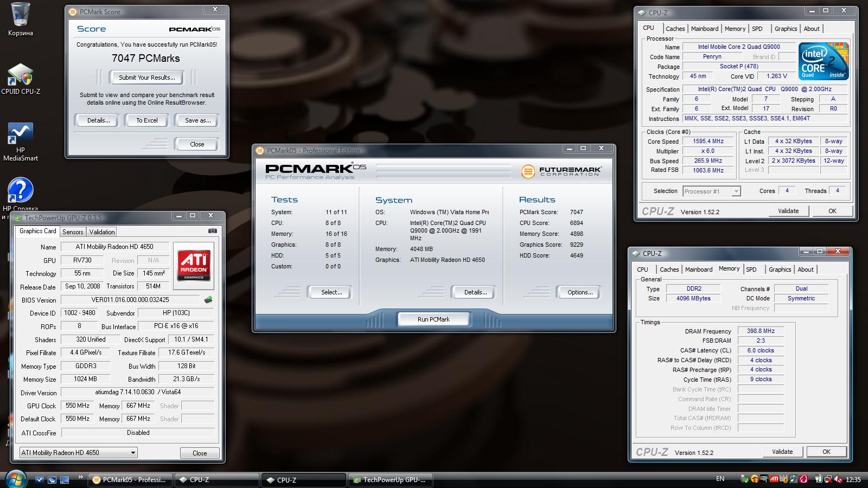
Task: Click the ATI Radeon logo in GPU-Z
Action: (194, 266)
